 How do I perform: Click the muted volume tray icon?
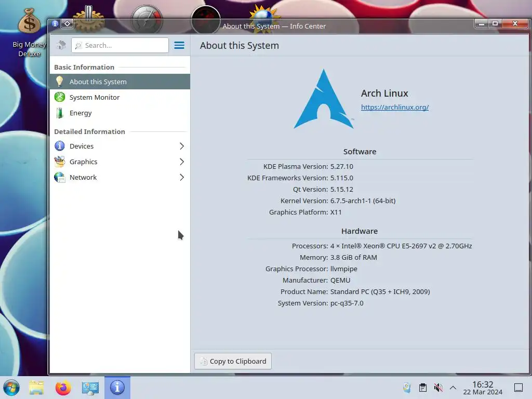tap(438, 388)
